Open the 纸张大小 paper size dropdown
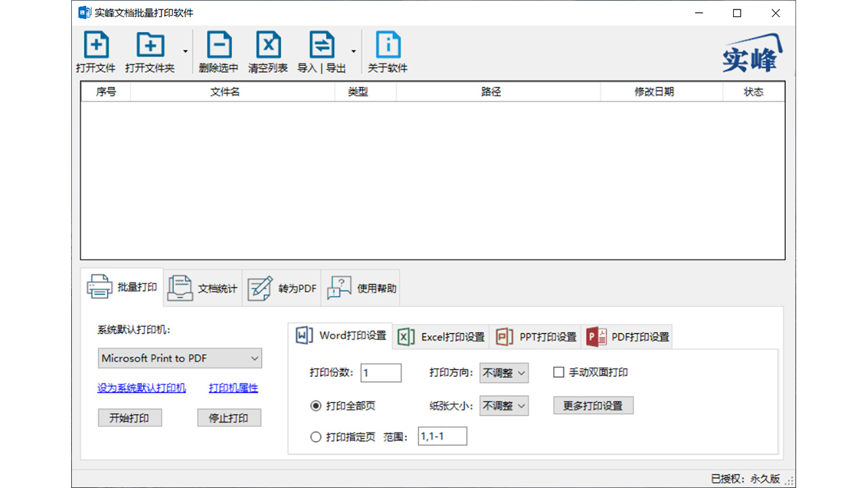Viewport: 868px width, 488px height. pyautogui.click(x=504, y=405)
